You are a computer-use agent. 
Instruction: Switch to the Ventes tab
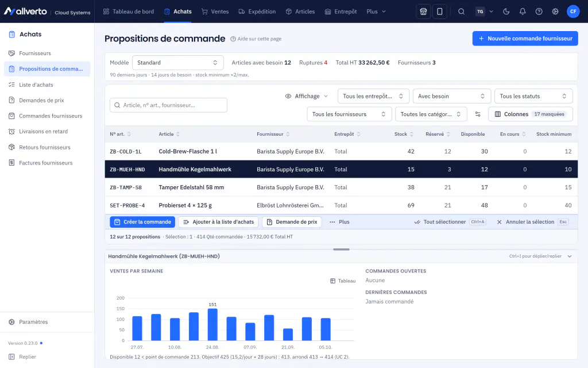point(215,11)
